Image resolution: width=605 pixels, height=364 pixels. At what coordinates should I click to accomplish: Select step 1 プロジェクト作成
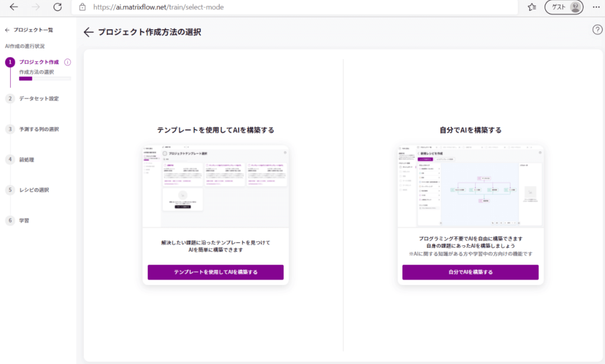(38, 62)
